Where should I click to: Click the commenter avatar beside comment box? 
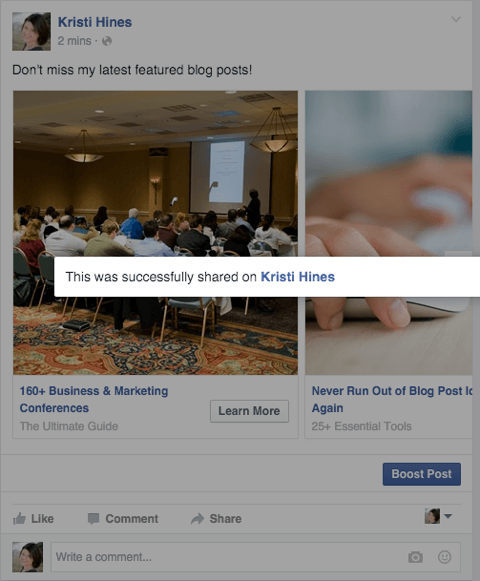[x=27, y=557]
